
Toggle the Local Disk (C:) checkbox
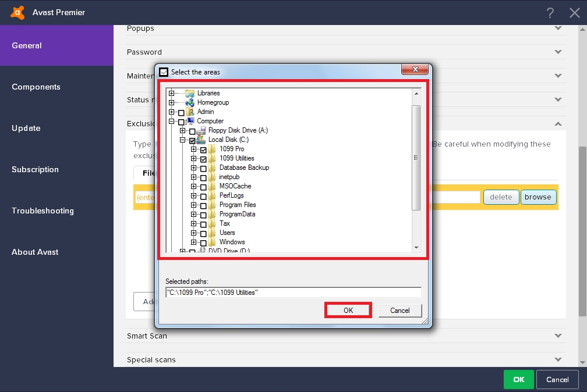(192, 141)
